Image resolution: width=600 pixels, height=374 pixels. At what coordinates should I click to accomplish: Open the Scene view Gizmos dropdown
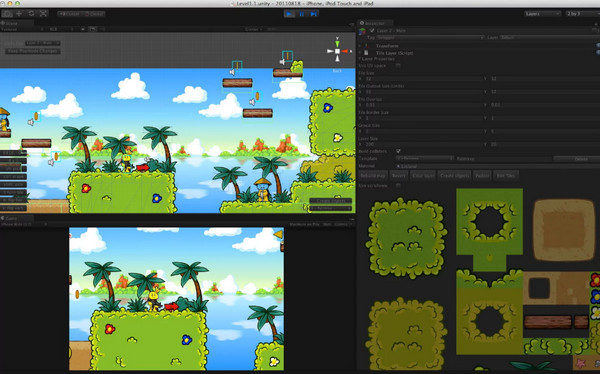(253, 29)
